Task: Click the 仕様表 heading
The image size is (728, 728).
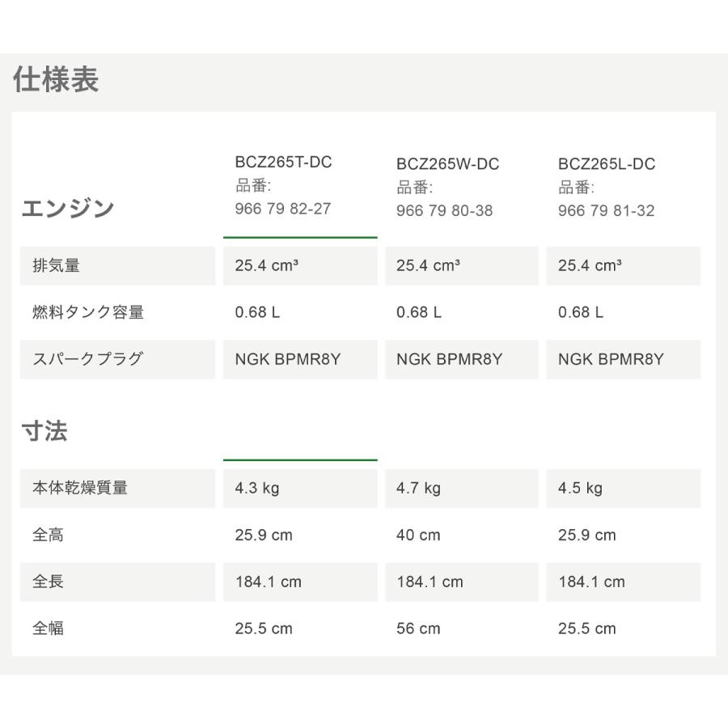Action: pyautogui.click(x=56, y=80)
